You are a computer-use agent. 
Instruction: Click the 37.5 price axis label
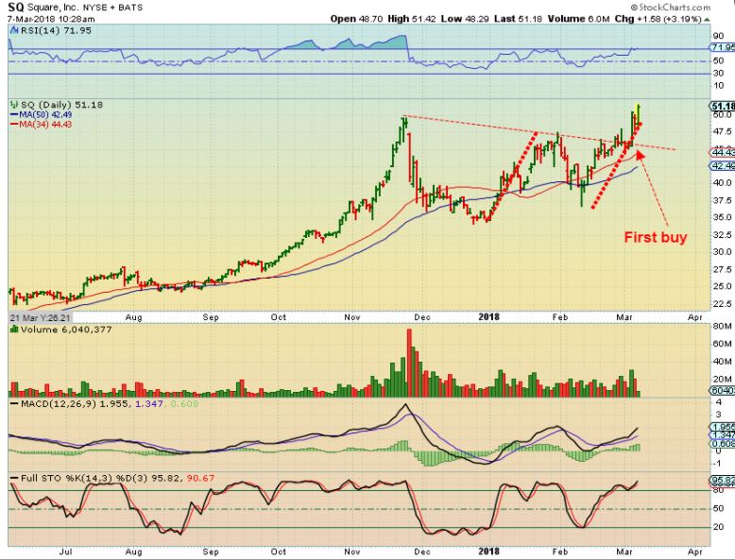point(723,200)
